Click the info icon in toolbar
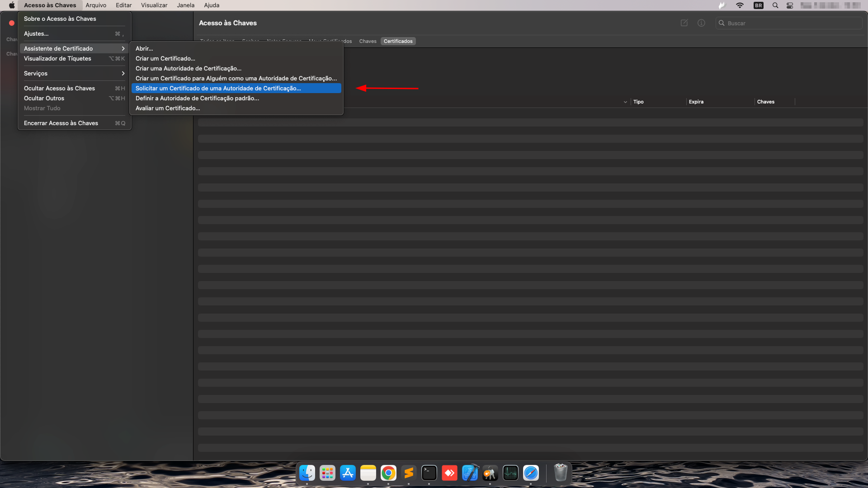 701,23
